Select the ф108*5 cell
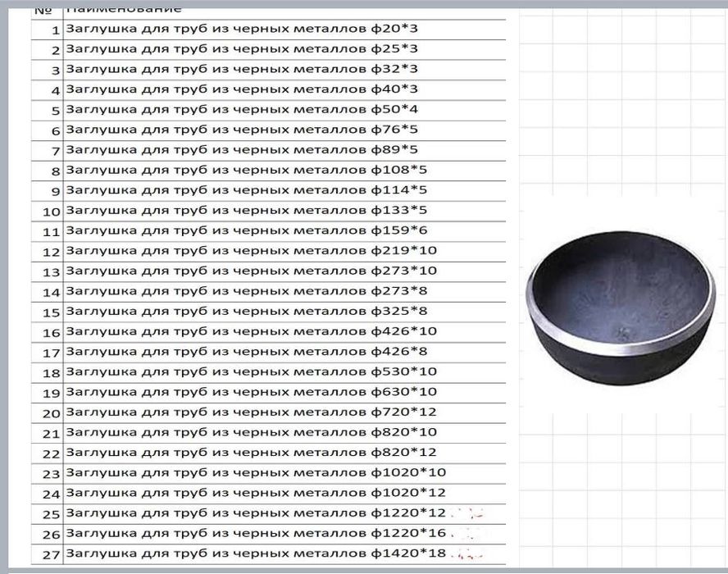 pos(284,171)
